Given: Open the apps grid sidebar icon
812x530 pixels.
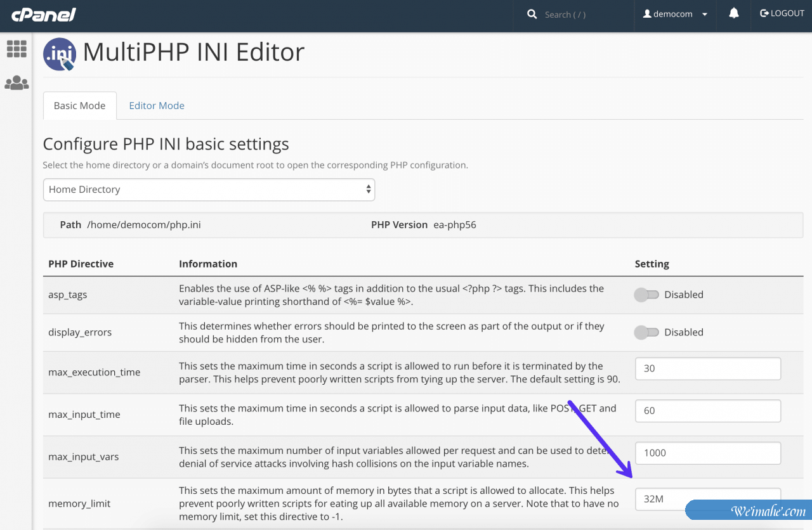Looking at the screenshot, I should click(16, 49).
